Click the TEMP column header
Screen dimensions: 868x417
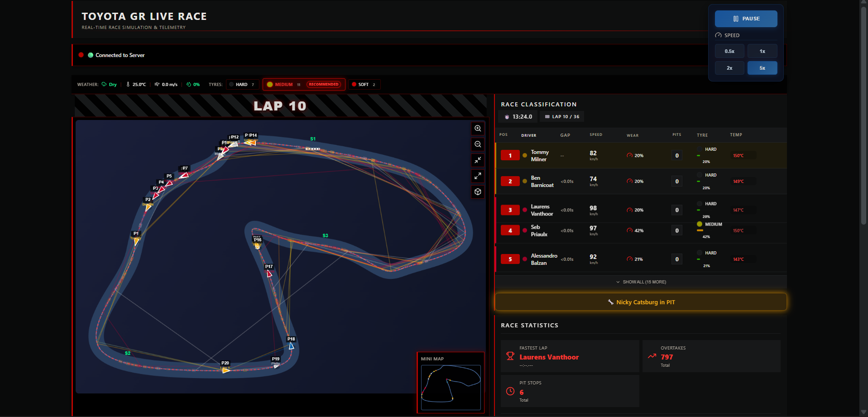coord(736,134)
